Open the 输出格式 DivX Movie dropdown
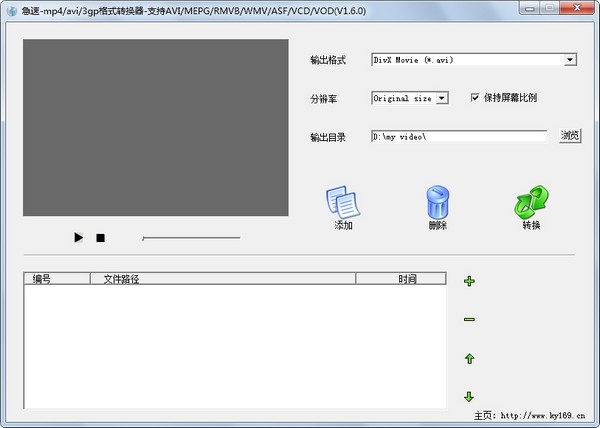The height and width of the screenshot is (428, 600). pos(474,60)
